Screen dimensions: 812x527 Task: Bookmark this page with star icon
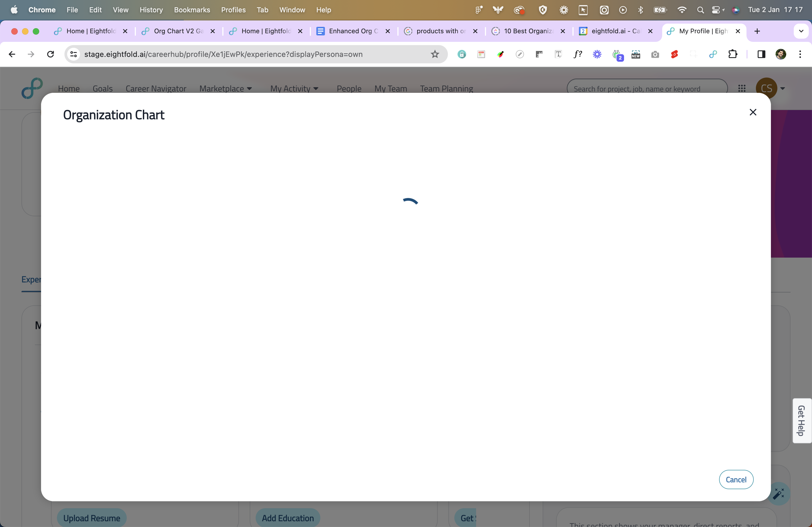[435, 54]
